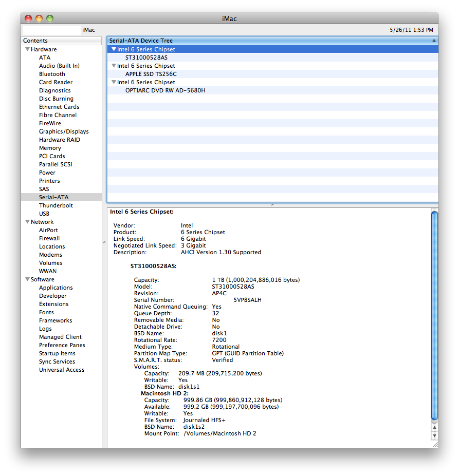The width and height of the screenshot is (459, 476).
Task: Select APPLE SSD TS256C in device tree
Action: 151,74
